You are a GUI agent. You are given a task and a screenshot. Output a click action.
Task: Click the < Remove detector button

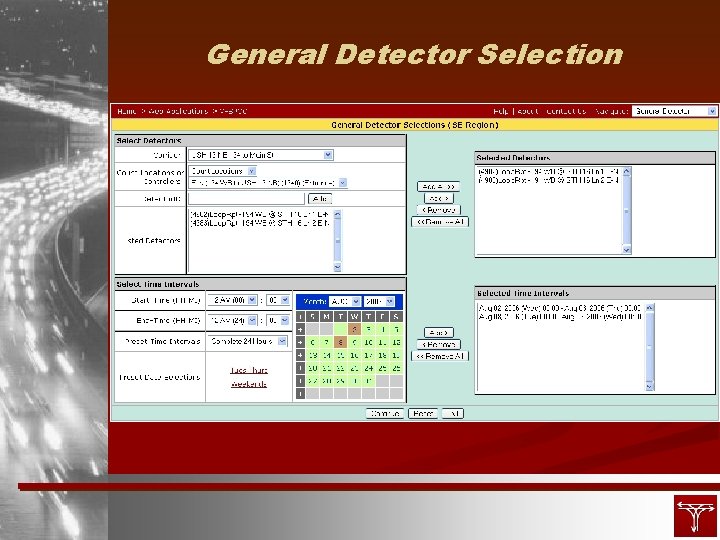tap(439, 210)
